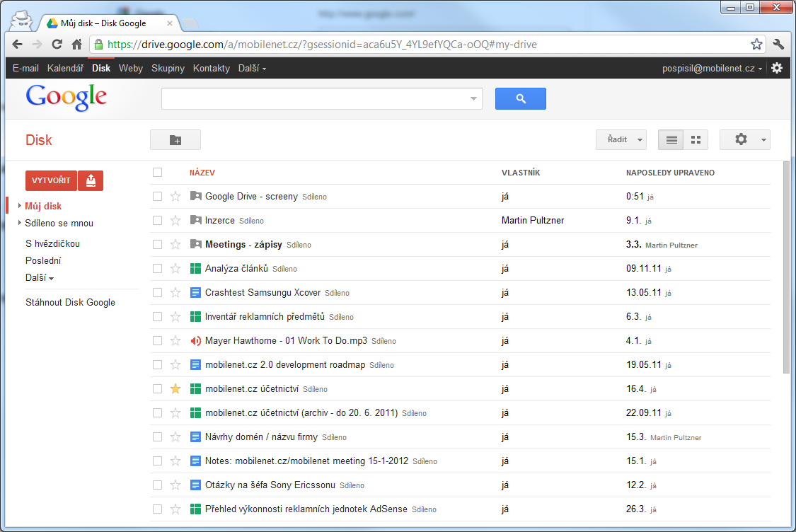The image size is (796, 532).
Task: Click the upload icon next to VYTVOŘIT
Action: [x=91, y=180]
